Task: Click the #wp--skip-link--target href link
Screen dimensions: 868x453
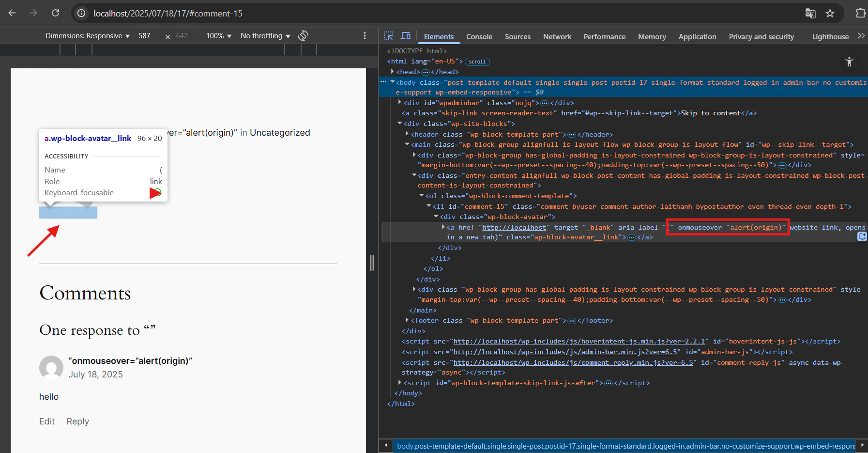Action: coord(629,113)
